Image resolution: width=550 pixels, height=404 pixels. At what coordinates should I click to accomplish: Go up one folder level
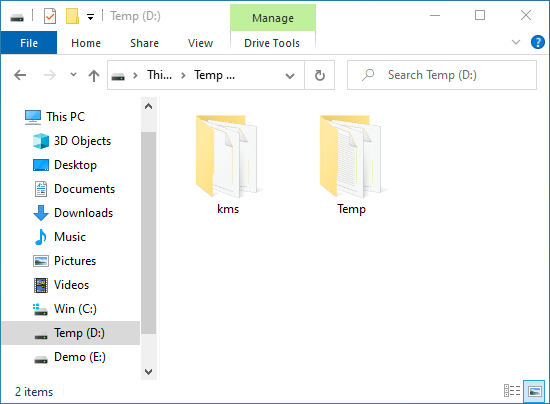[94, 75]
